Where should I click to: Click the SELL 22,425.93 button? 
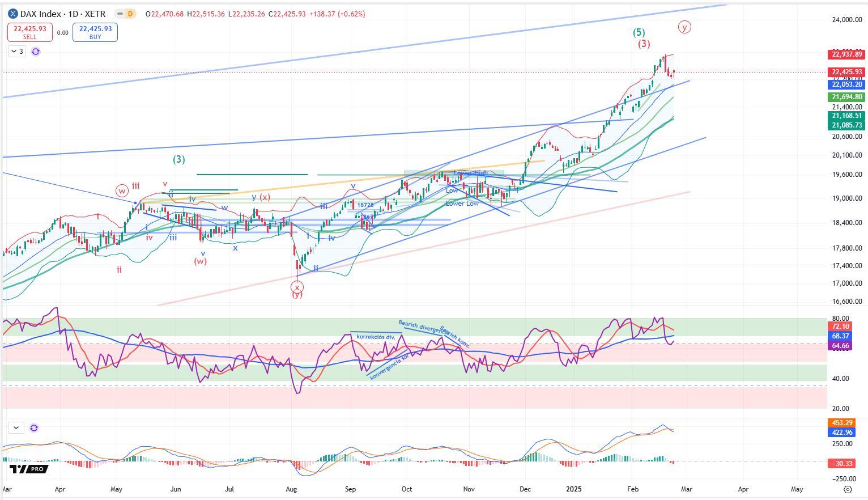click(29, 32)
